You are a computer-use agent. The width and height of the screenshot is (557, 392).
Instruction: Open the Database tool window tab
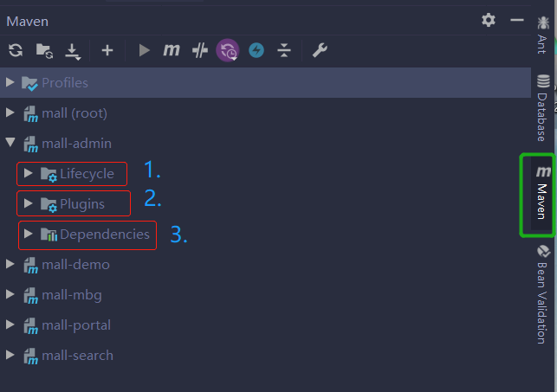click(x=543, y=108)
